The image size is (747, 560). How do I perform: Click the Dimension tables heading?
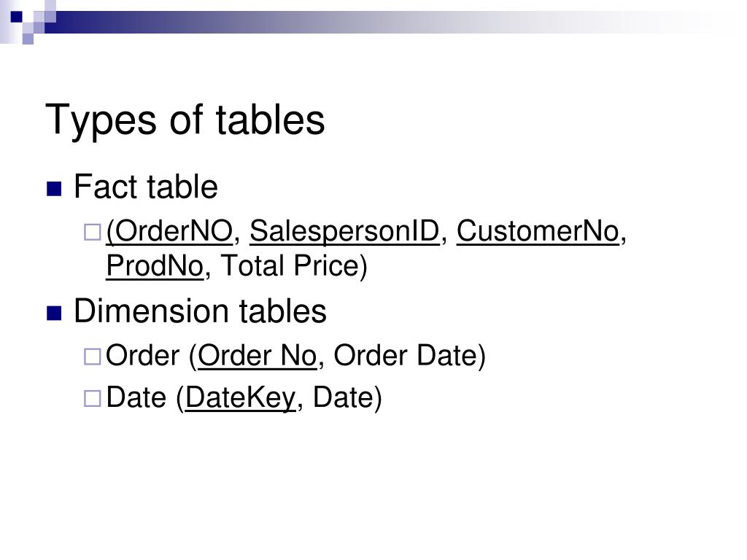click(x=200, y=311)
